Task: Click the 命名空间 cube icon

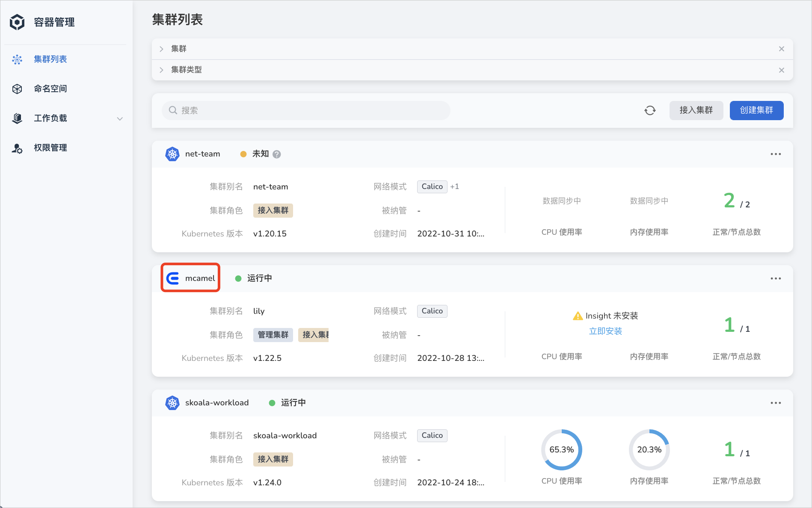Action: click(x=17, y=89)
